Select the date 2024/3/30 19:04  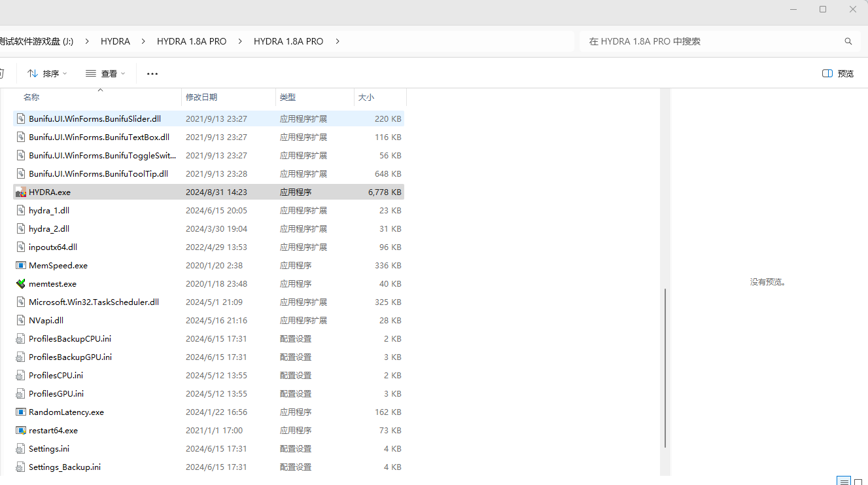tap(217, 229)
